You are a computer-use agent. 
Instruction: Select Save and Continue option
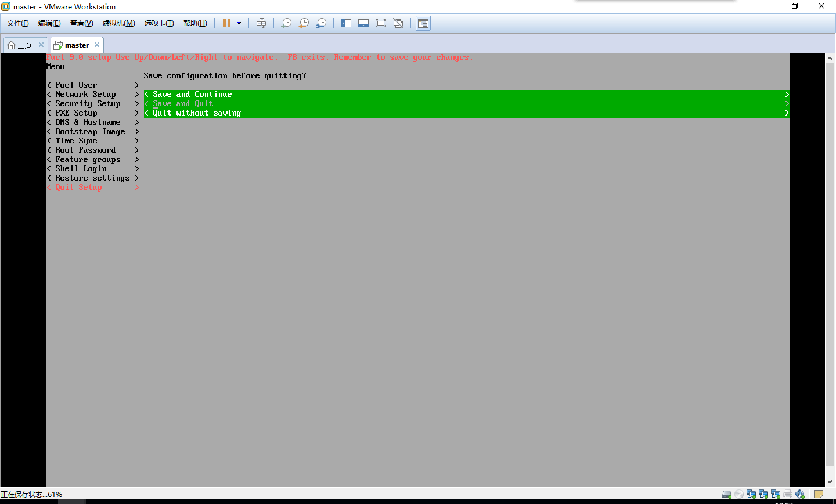[x=467, y=95]
